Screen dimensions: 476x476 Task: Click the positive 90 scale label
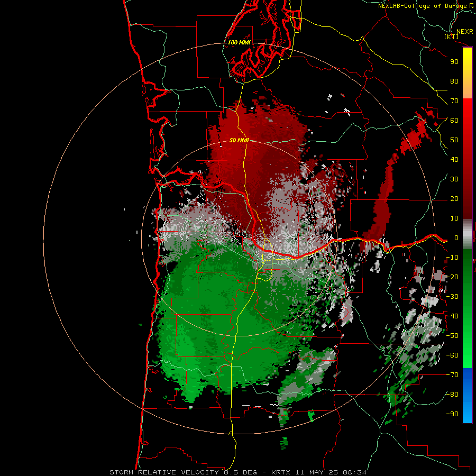click(x=454, y=62)
